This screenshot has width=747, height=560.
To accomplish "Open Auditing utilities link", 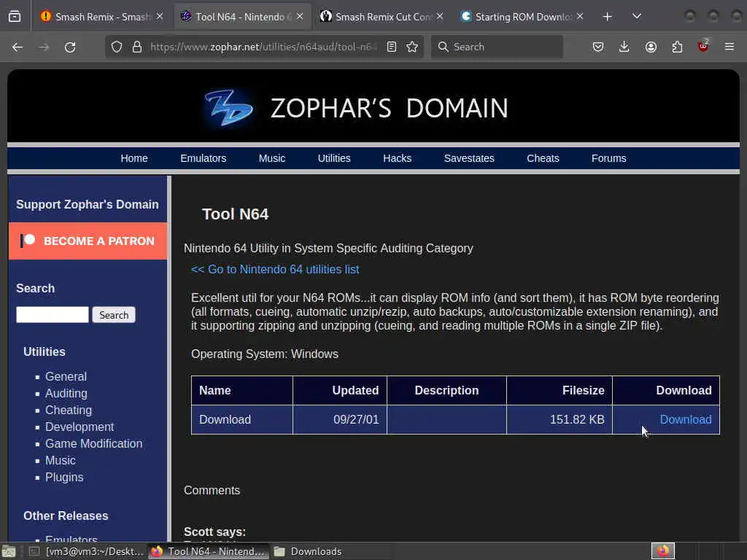I will pyautogui.click(x=66, y=393).
